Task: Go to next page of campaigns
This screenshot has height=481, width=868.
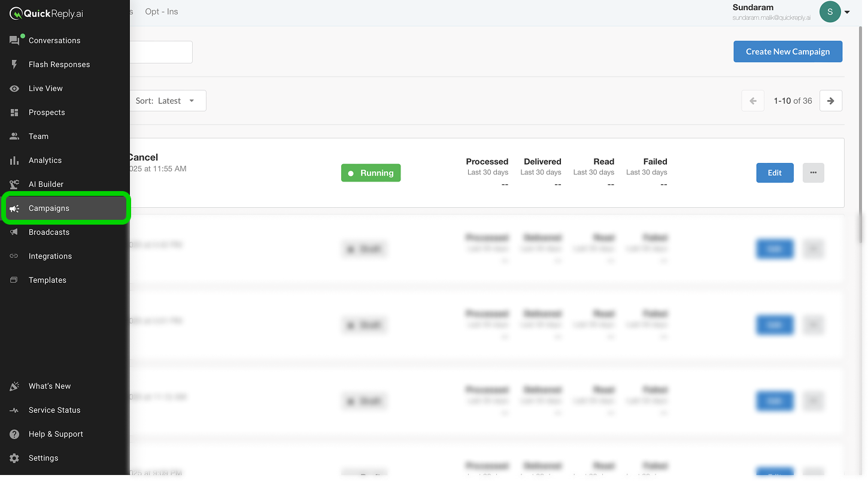Action: (830, 101)
